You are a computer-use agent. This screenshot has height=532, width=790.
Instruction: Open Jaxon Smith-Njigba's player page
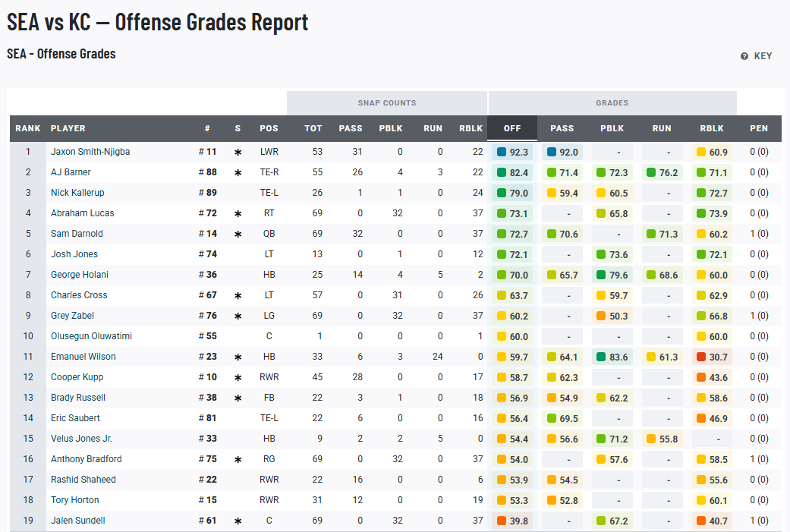[90, 152]
